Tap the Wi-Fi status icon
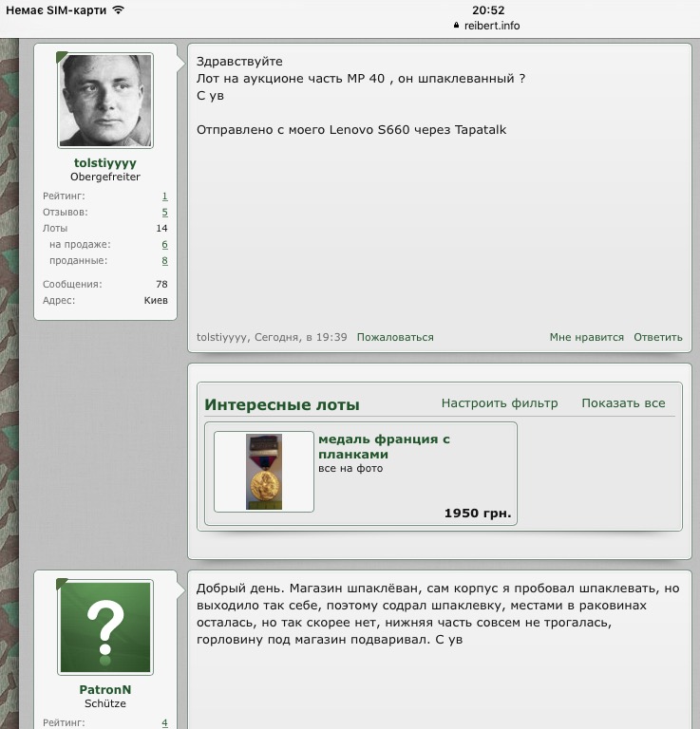The height and width of the screenshot is (729, 700). coord(118,9)
